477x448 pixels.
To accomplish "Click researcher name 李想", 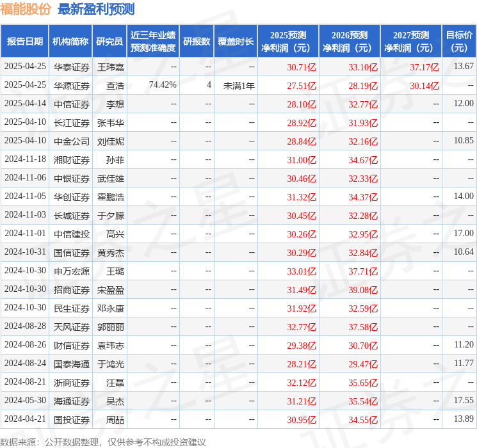I will 115,104.
